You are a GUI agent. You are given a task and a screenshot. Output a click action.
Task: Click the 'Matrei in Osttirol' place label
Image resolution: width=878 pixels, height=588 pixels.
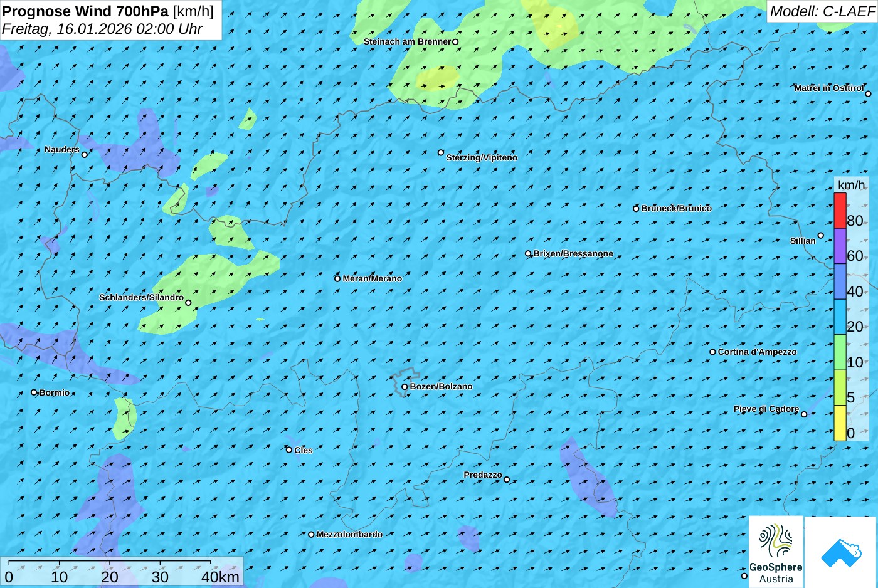(829, 88)
